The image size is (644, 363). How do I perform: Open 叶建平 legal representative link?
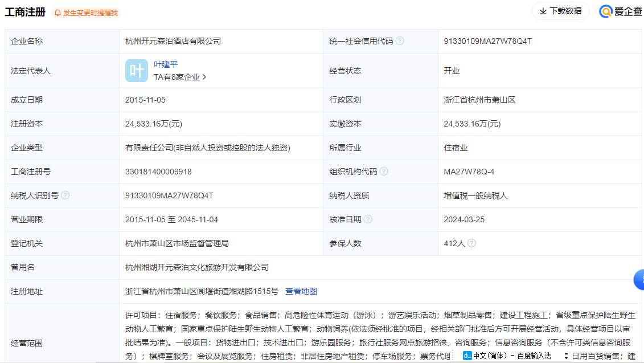tap(166, 64)
